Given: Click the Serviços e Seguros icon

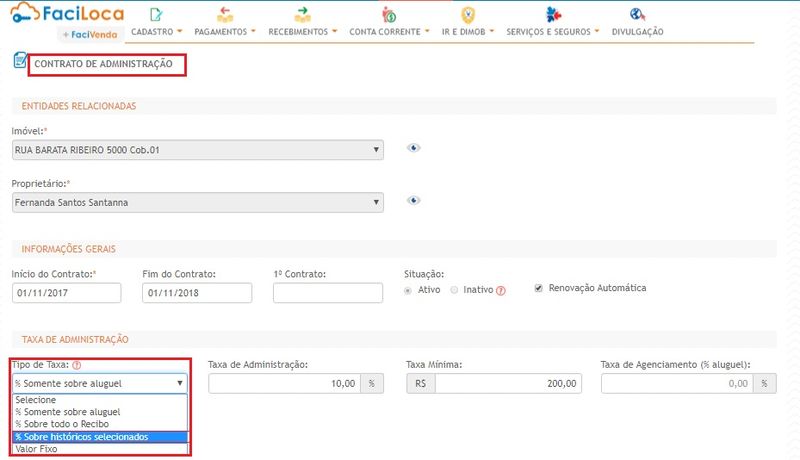Looking at the screenshot, I should pyautogui.click(x=552, y=14).
